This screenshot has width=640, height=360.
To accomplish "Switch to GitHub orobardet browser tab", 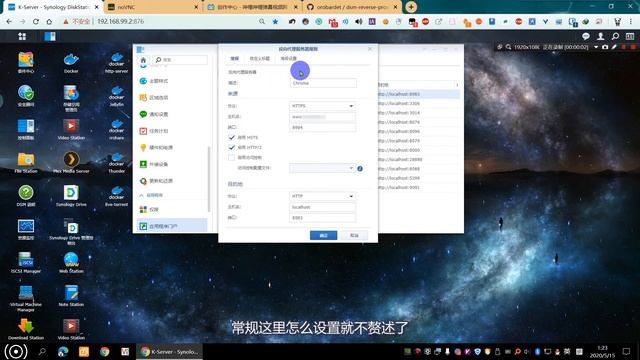I will coord(352,7).
